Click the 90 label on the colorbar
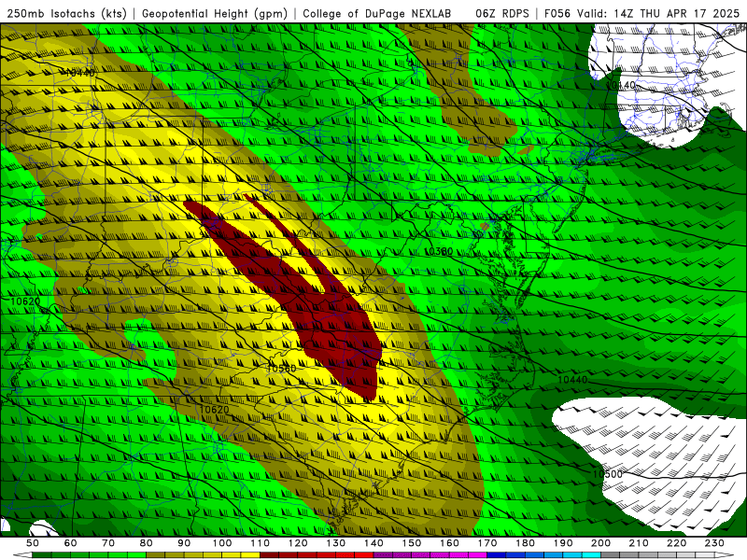This screenshot has height=560, width=747. (x=184, y=543)
